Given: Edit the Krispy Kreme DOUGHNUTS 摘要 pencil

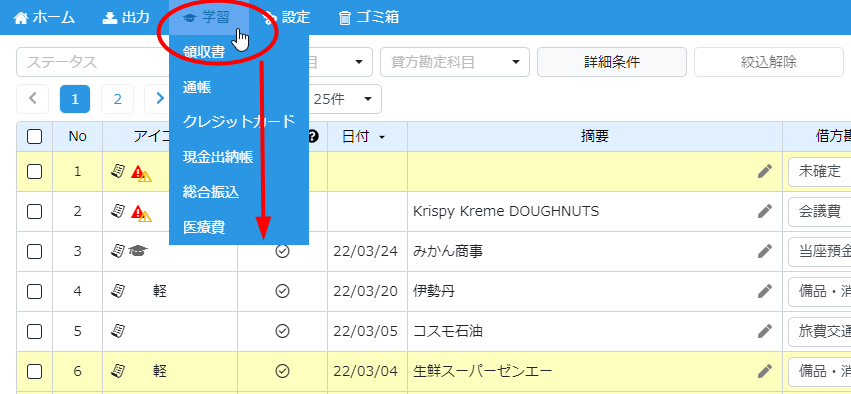Looking at the screenshot, I should point(765,211).
